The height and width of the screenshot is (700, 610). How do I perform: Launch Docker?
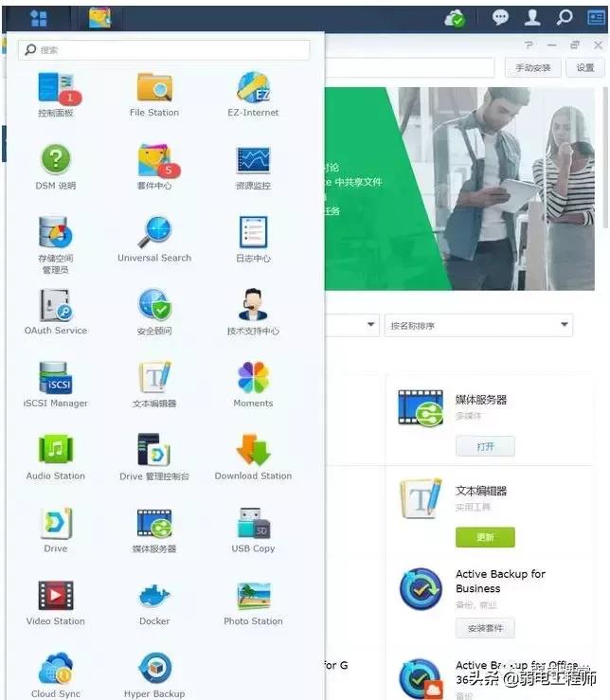point(154,603)
